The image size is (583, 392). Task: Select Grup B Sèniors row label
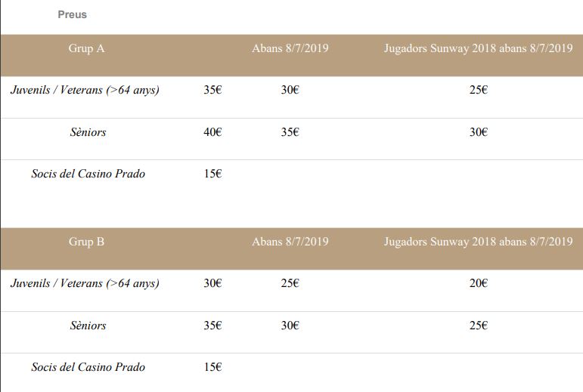(88, 326)
